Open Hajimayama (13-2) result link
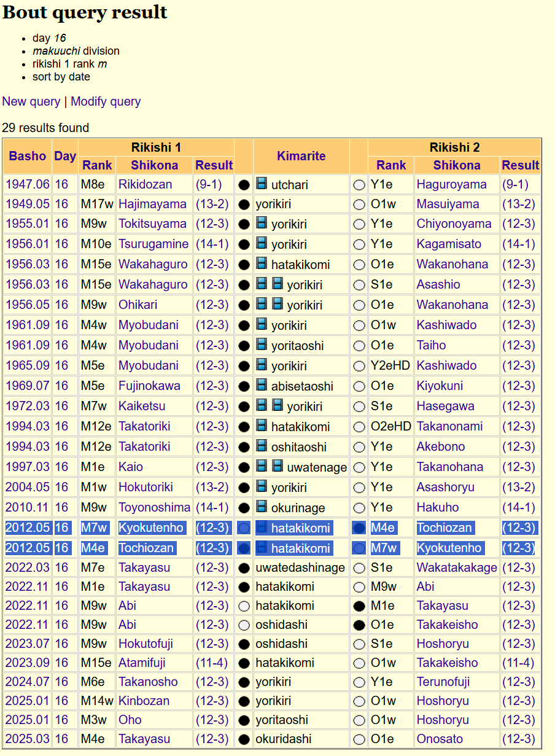The height and width of the screenshot is (756, 555). point(212,204)
